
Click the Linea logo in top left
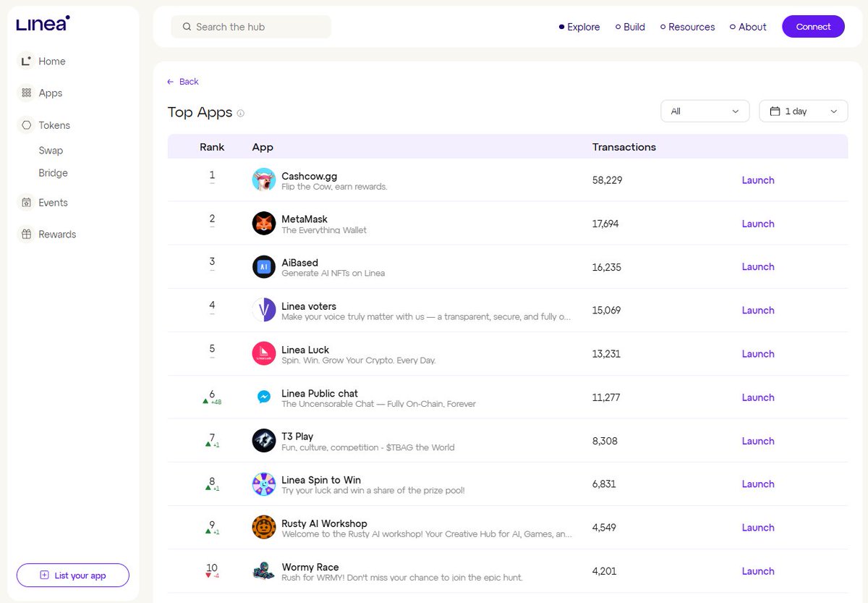point(42,23)
